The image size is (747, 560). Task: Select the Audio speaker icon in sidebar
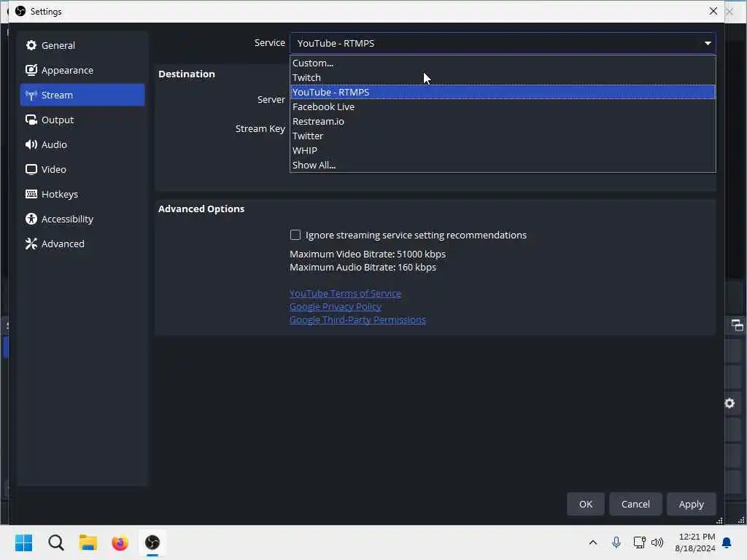(x=31, y=145)
